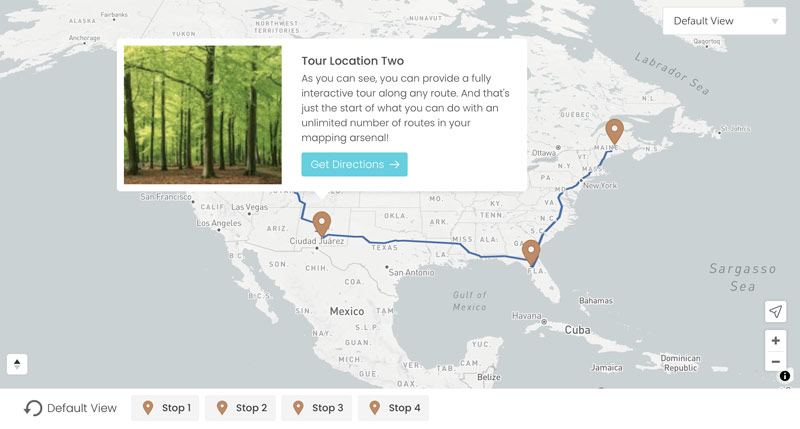800x429 pixels.
Task: Click the map marker near Ciudad Juárez
Action: coord(321,223)
